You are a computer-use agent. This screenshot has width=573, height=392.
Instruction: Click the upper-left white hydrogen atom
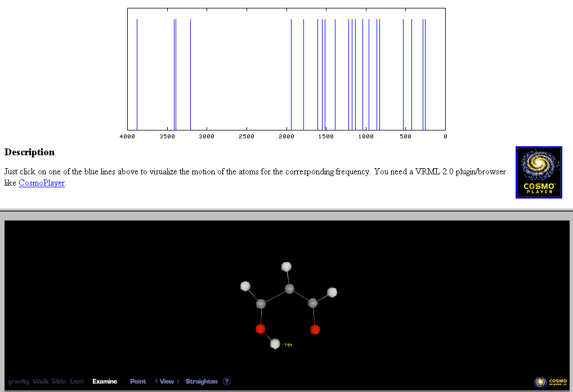pos(245,286)
